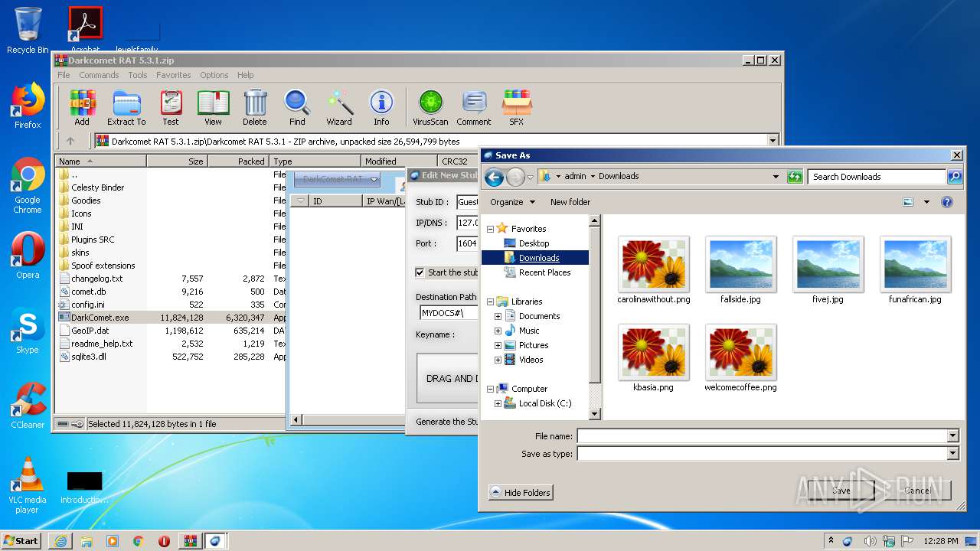This screenshot has width=980, height=551.
Task: Open the Tools menu
Action: point(138,75)
